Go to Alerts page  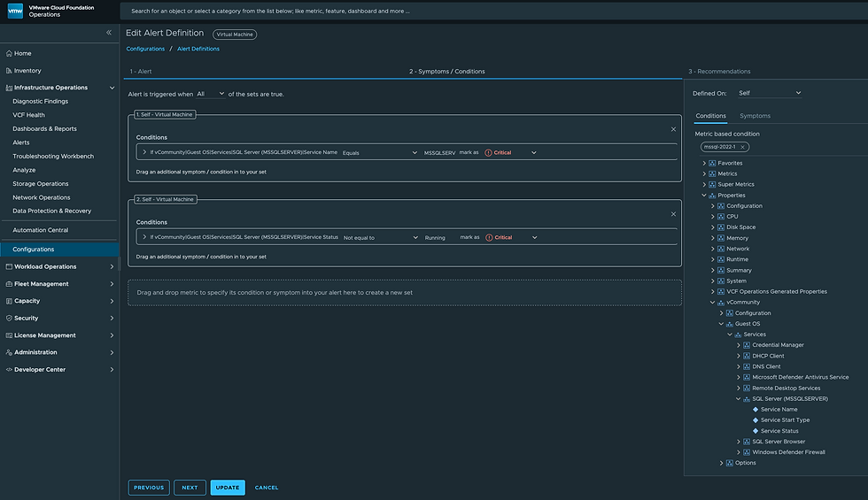click(x=21, y=142)
